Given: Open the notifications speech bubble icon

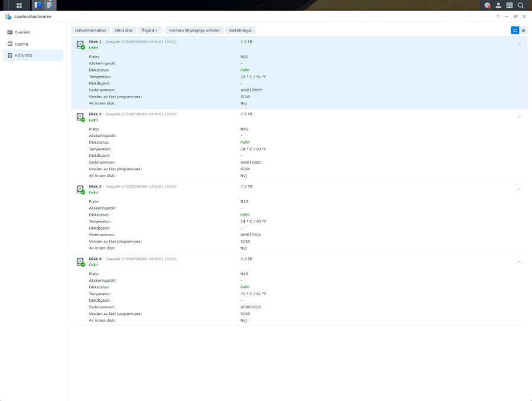Looking at the screenshot, I should (x=487, y=5).
